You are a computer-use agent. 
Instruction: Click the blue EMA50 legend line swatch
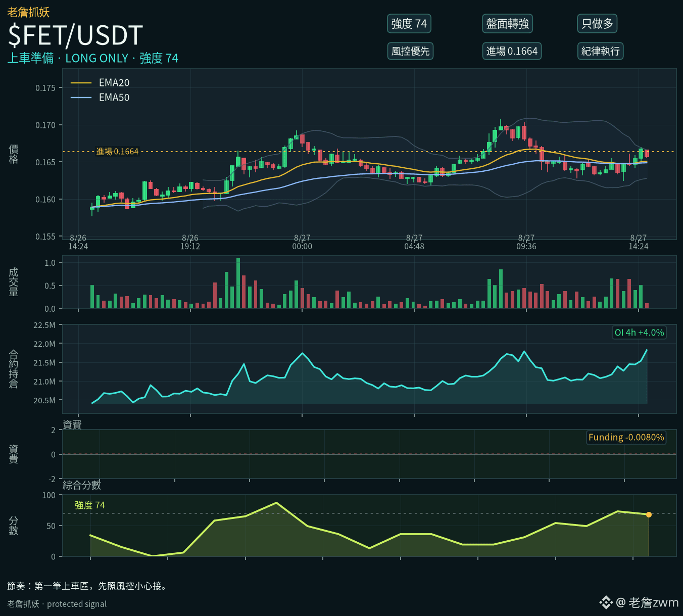(x=81, y=98)
